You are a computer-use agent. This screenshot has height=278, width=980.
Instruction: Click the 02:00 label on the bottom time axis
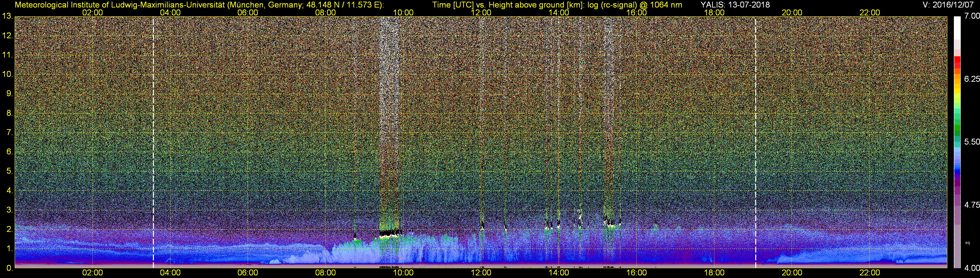click(92, 273)
